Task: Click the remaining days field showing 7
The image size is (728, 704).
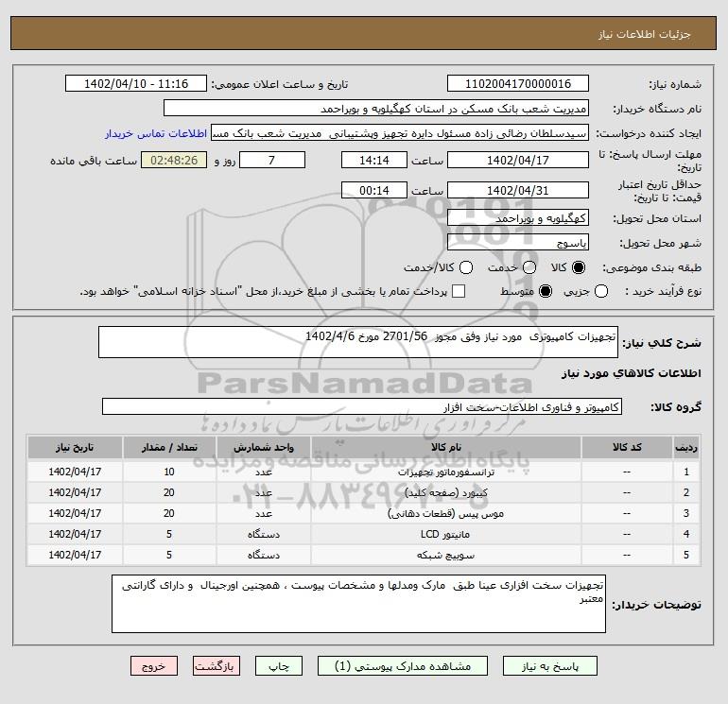Action: (272, 160)
